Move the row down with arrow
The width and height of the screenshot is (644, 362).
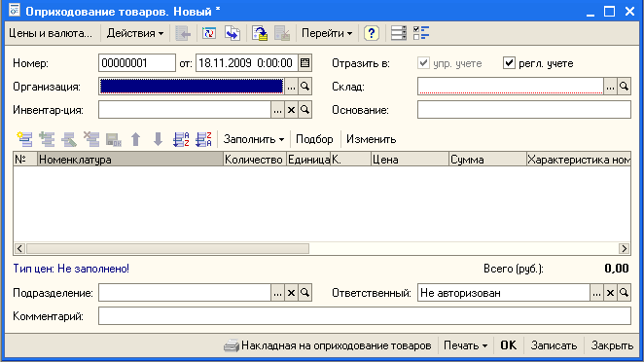[x=158, y=139]
